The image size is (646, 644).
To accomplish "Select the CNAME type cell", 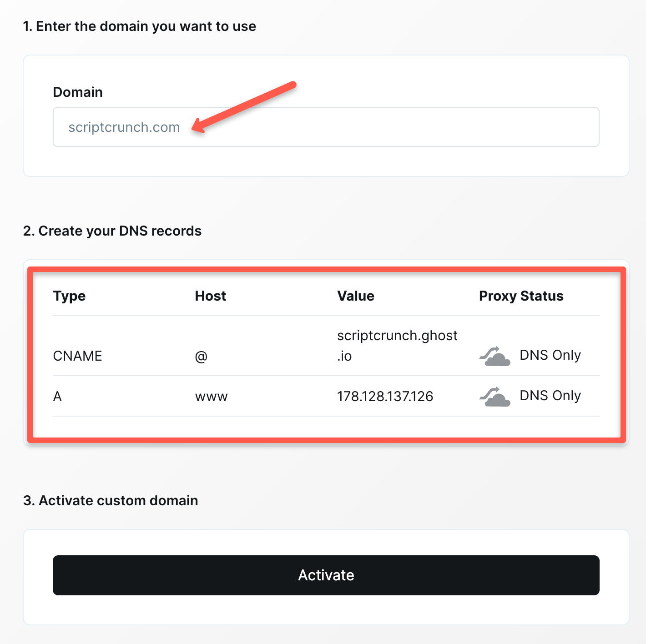I will tap(78, 356).
